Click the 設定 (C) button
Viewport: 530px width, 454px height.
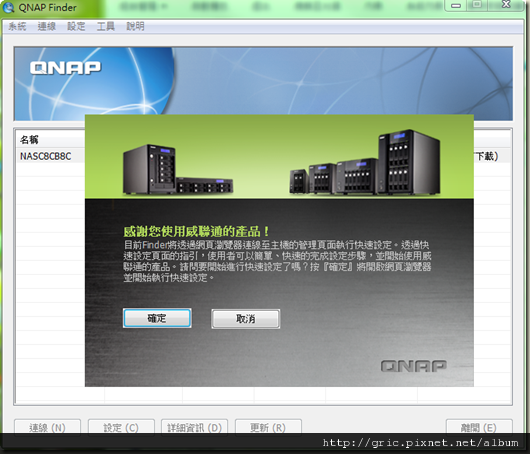[121, 427]
